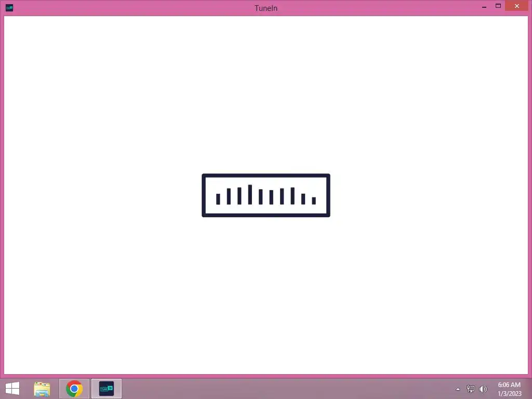Click the TuneIn loading logo in the center
The height and width of the screenshot is (399, 532).
(266, 195)
